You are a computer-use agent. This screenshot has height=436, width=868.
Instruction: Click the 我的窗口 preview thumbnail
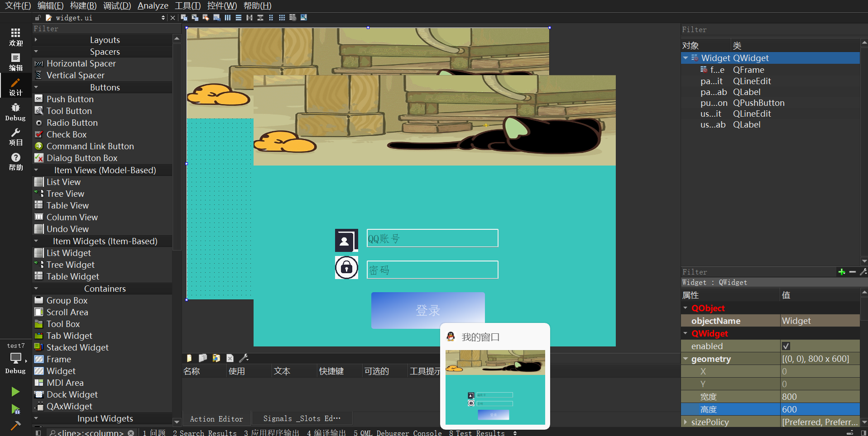495,387
